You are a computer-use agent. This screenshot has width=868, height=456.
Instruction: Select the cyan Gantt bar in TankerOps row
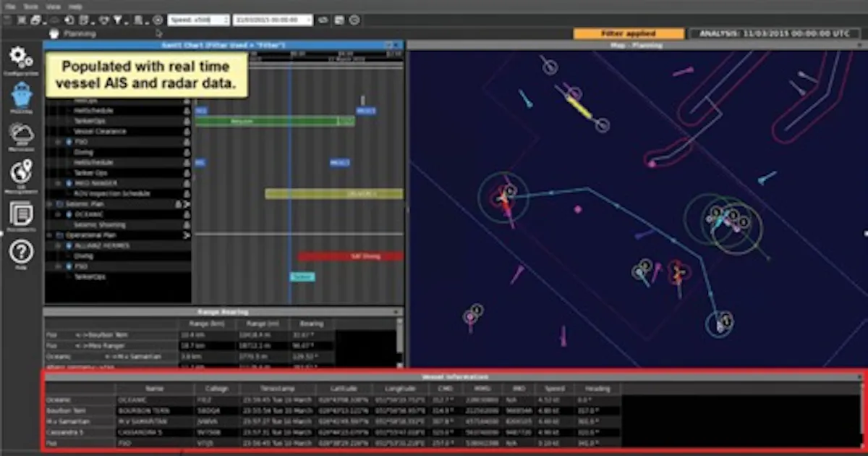pos(302,276)
